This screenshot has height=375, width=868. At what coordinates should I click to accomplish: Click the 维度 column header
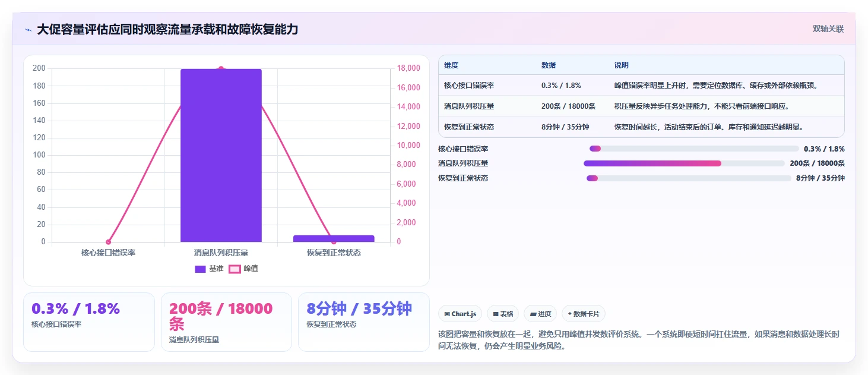[x=451, y=65]
